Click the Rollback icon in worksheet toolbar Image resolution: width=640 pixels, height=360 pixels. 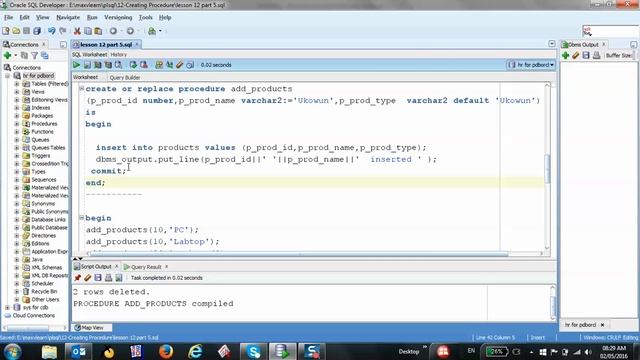click(x=144, y=65)
